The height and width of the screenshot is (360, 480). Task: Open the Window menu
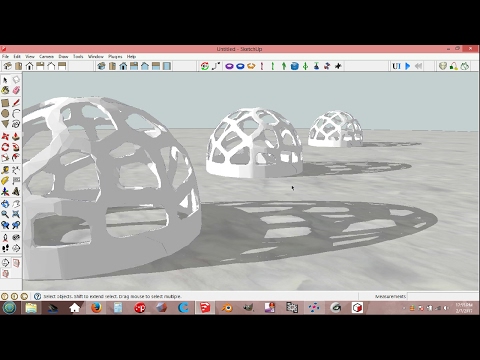pos(96,57)
